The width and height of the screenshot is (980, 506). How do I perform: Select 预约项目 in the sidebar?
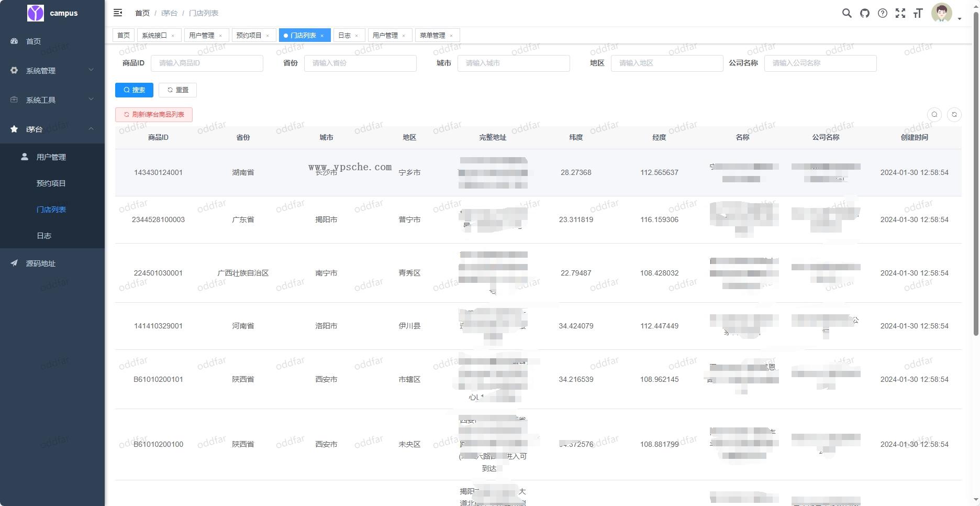coord(51,183)
